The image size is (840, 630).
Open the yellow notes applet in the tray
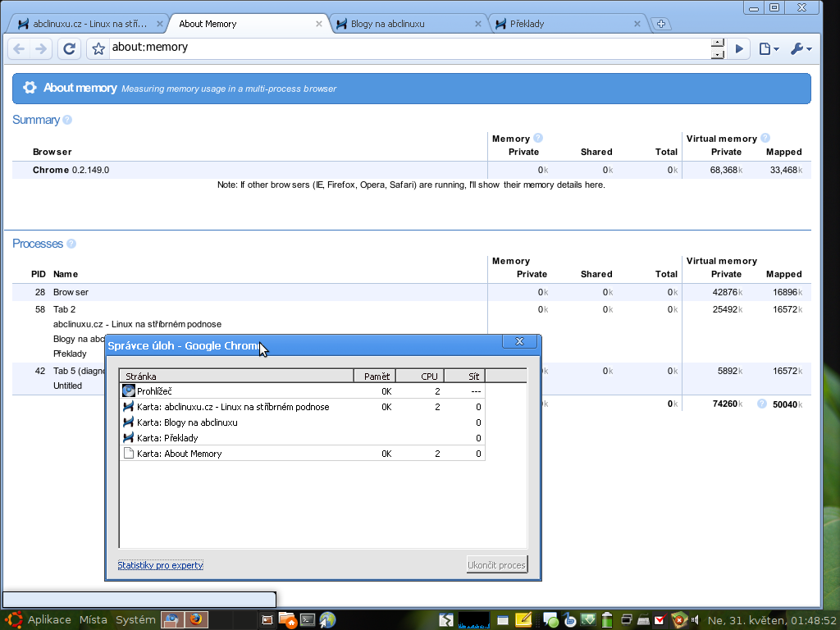pyautogui.click(x=523, y=620)
